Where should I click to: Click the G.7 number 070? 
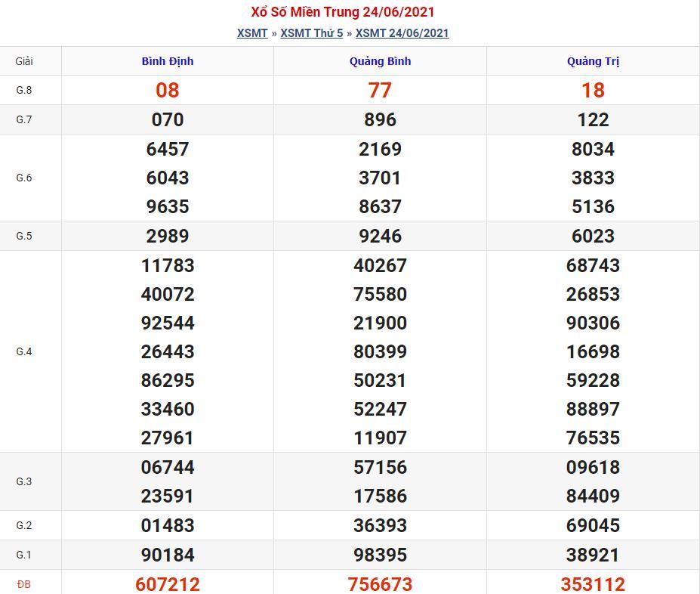[x=168, y=119]
